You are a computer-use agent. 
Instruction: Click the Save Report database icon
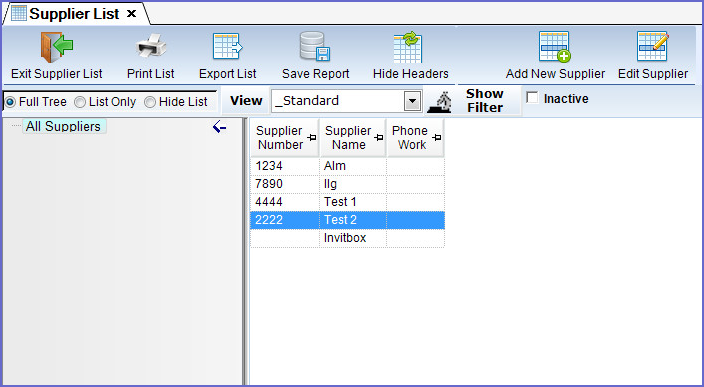click(315, 46)
